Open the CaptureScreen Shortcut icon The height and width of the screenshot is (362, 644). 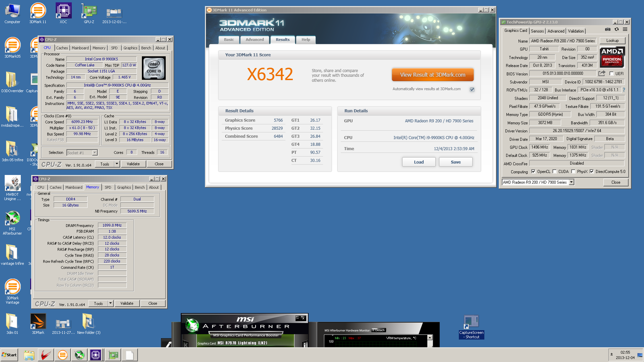[471, 327]
